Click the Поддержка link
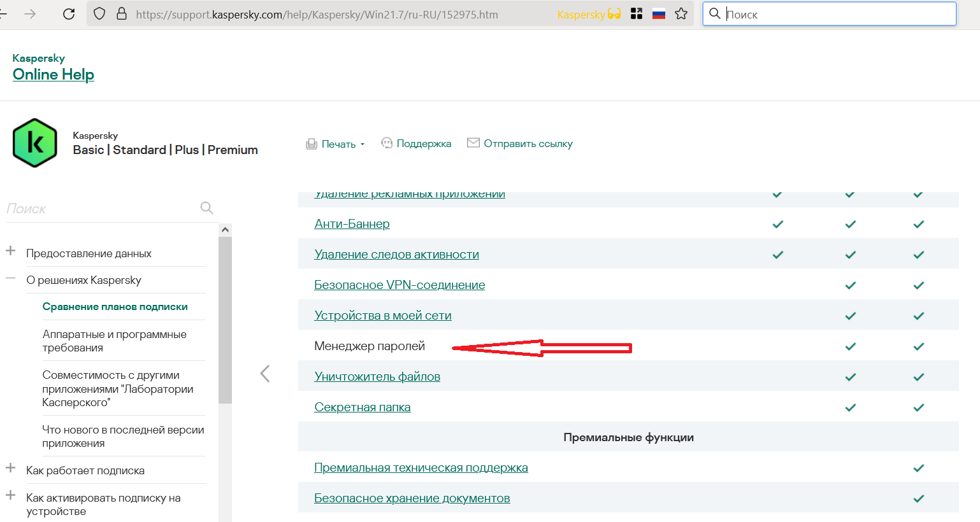The height and width of the screenshot is (522, 980). pyautogui.click(x=424, y=144)
